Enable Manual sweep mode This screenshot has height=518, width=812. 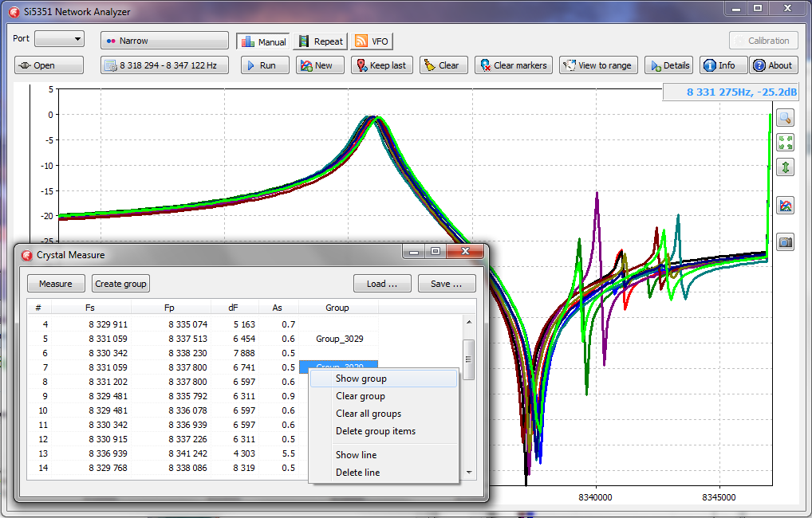point(263,41)
